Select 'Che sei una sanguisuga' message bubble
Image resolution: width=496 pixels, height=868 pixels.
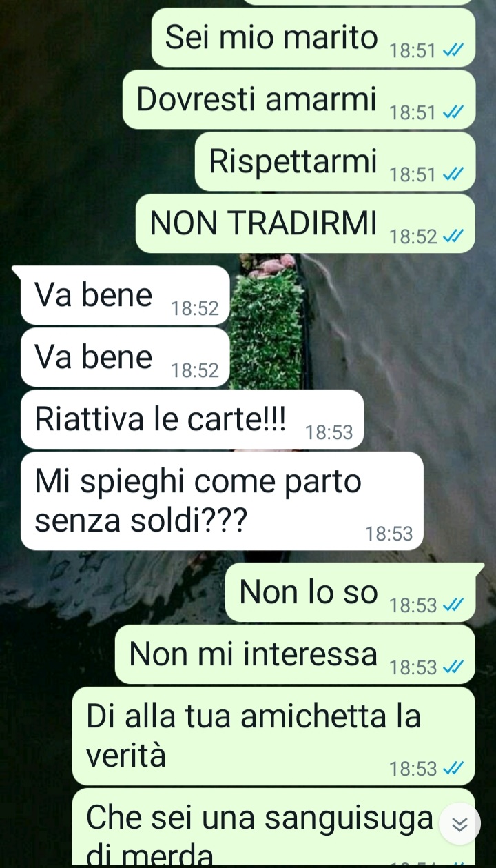(x=274, y=827)
